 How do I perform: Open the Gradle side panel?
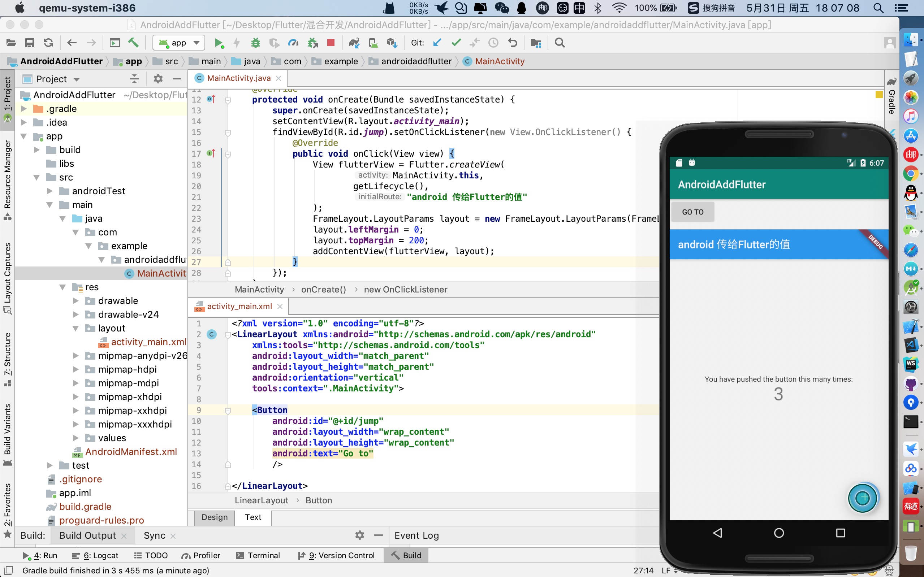[891, 96]
